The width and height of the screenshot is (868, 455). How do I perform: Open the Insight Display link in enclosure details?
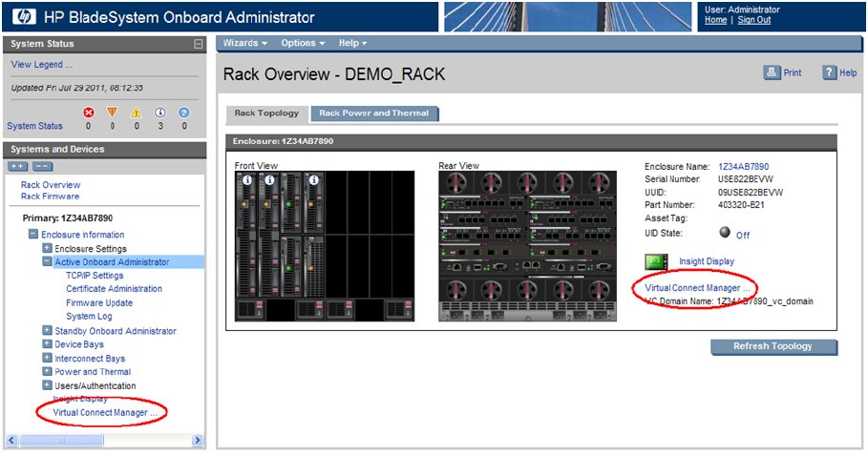click(x=707, y=261)
